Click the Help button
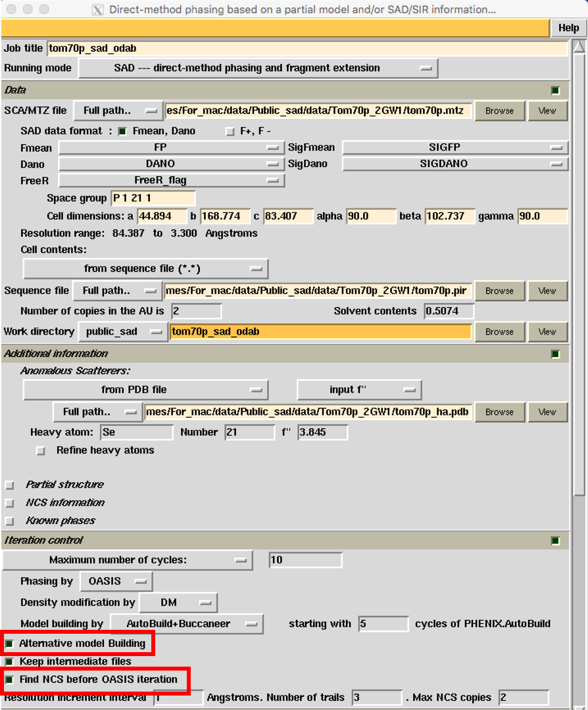Screen dimensions: 588x710 (x=568, y=28)
